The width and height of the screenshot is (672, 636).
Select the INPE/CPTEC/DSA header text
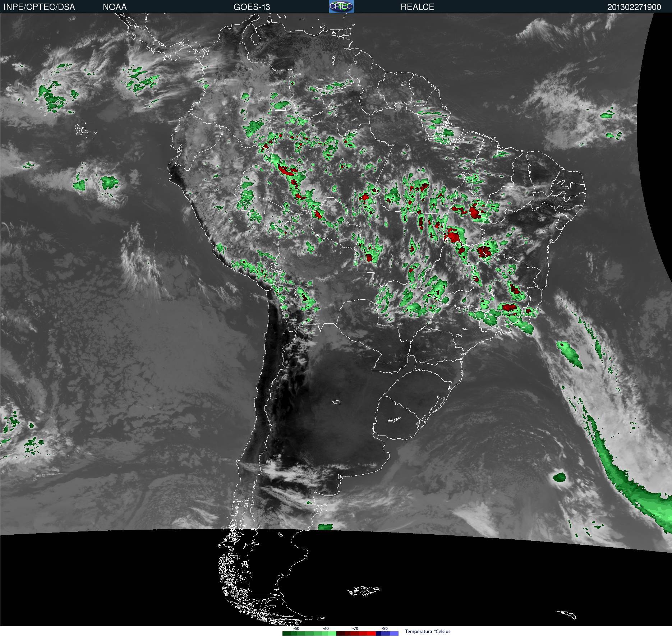(39, 7)
